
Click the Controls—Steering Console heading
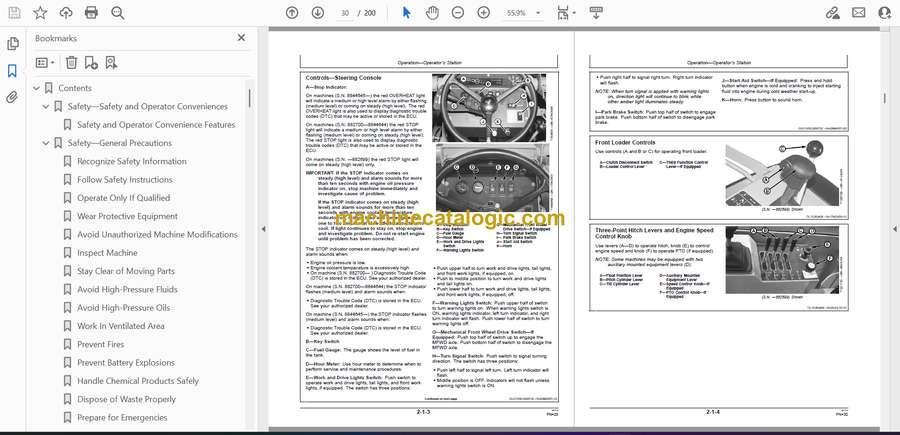click(x=343, y=77)
